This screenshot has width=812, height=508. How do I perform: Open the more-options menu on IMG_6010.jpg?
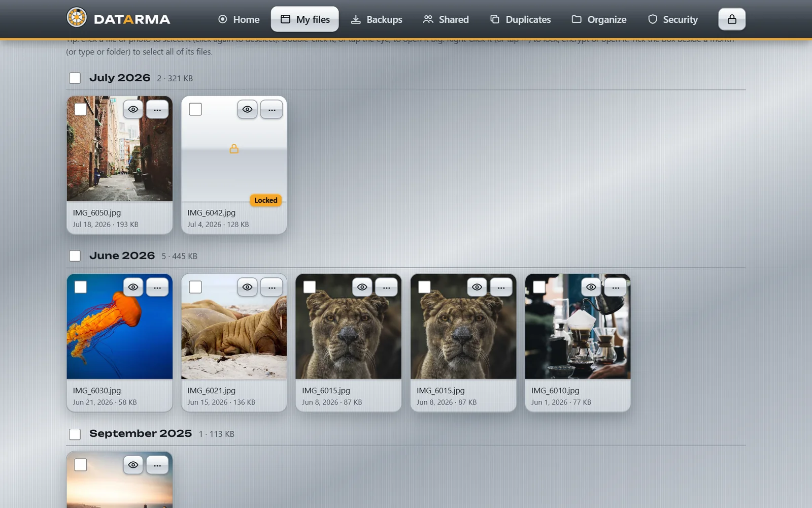616,287
